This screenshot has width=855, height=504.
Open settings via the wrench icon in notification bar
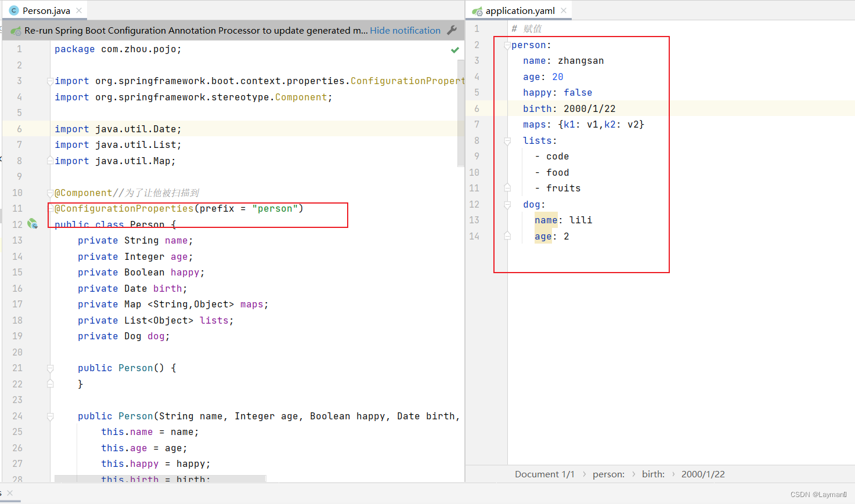(452, 30)
